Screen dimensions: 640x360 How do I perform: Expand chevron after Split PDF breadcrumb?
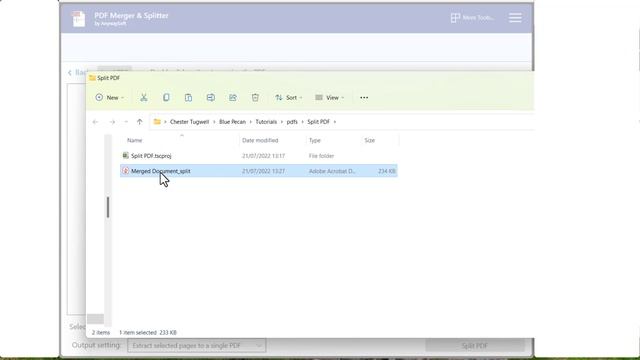(x=335, y=122)
